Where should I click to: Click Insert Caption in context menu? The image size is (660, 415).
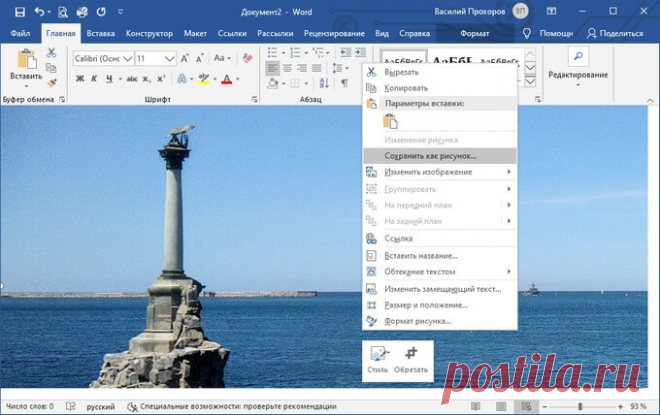(x=440, y=256)
